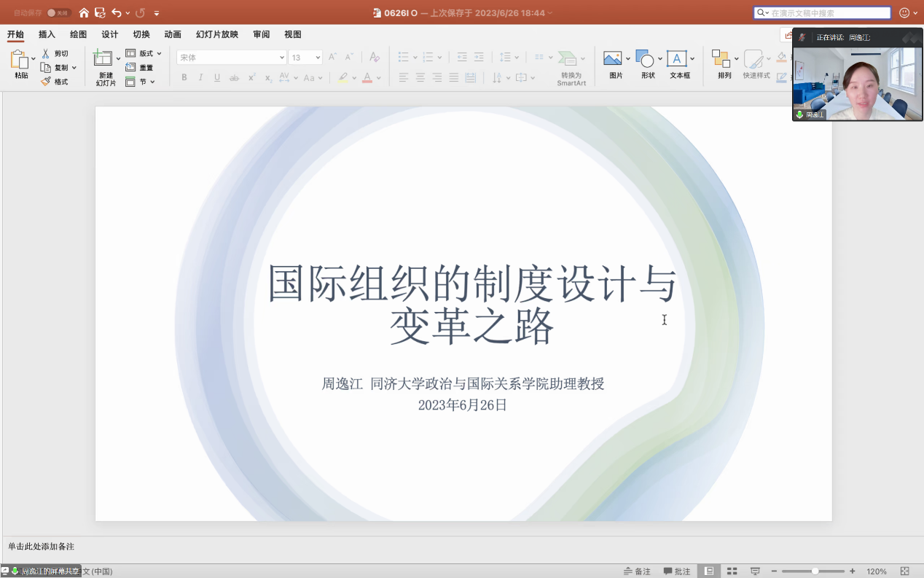This screenshot has width=924, height=578.
Task: Click the Paste clipboard icon
Action: point(19,60)
